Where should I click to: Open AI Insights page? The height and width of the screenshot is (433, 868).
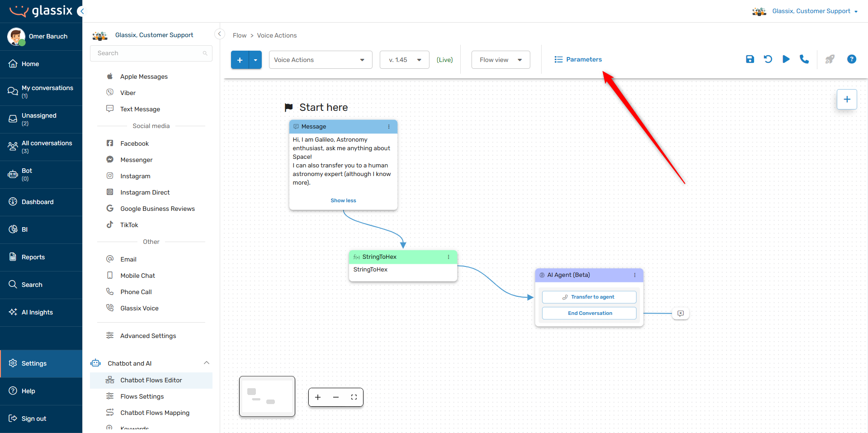(x=41, y=312)
